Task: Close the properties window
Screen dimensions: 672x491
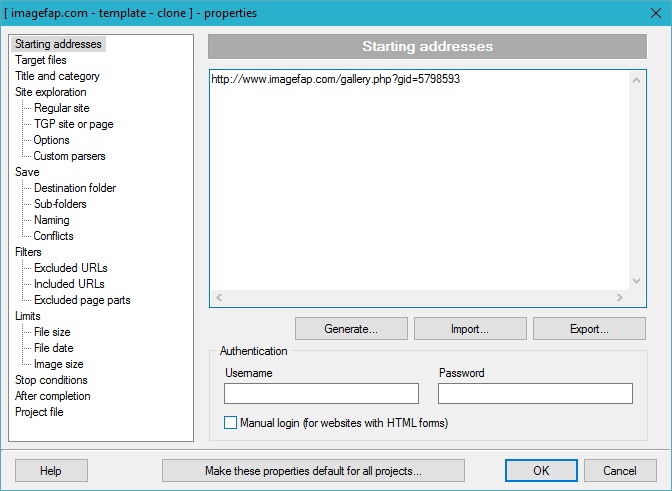Action: point(656,13)
